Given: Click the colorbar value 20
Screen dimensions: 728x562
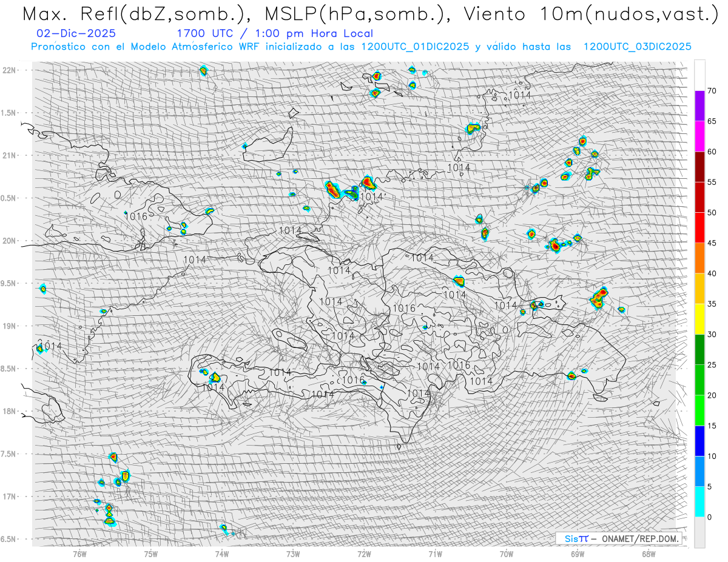Looking at the screenshot, I should [712, 395].
